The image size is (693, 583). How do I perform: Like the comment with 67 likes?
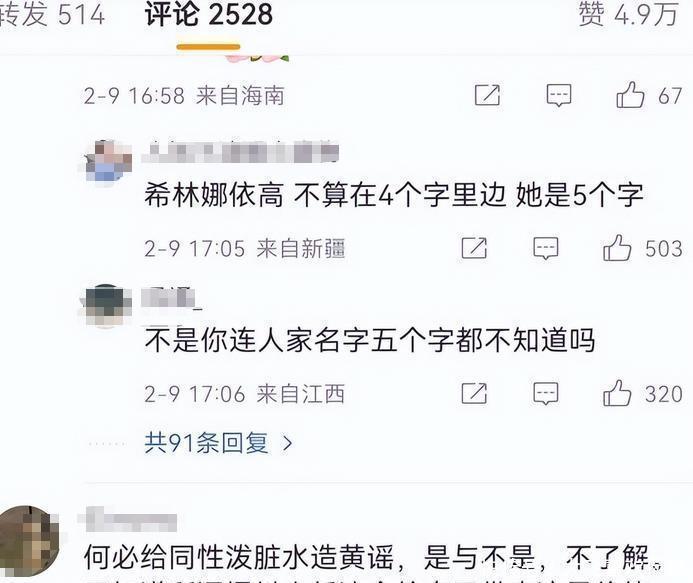tap(630, 95)
